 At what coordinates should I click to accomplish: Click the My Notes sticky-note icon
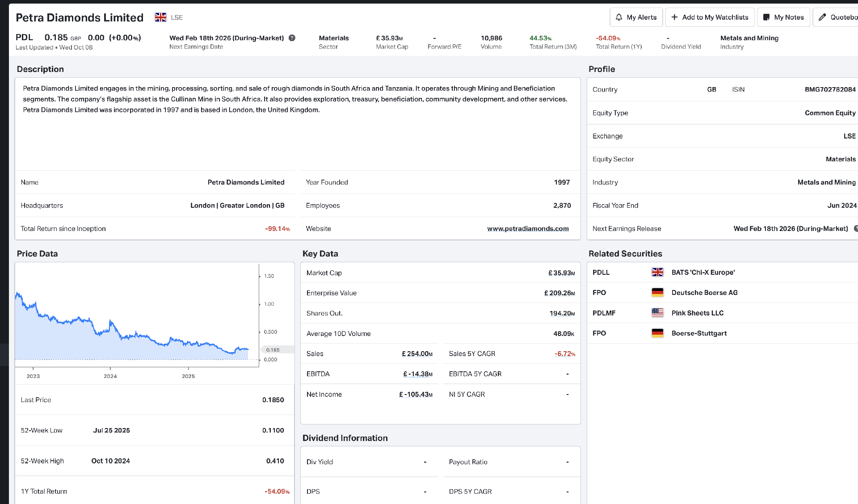tap(766, 17)
